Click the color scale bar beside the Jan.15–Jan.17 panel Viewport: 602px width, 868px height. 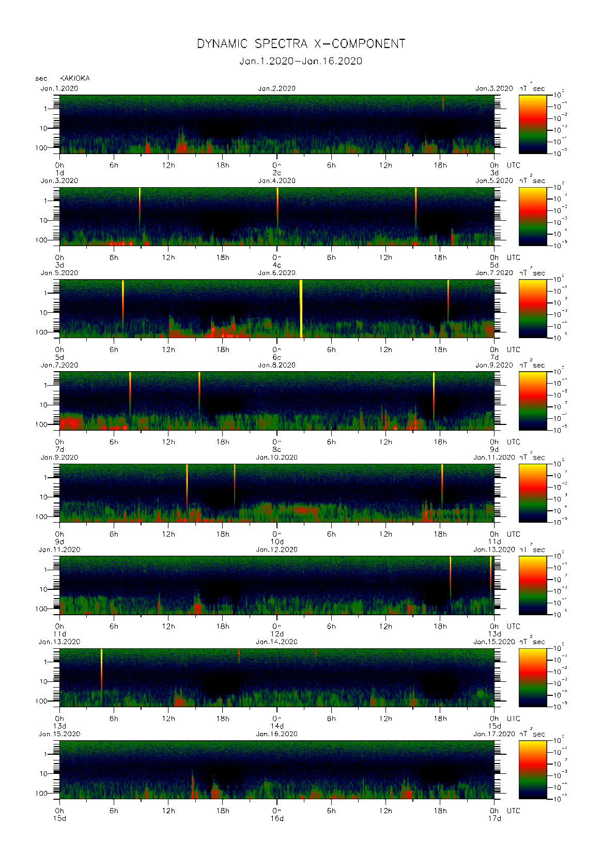coord(533,770)
